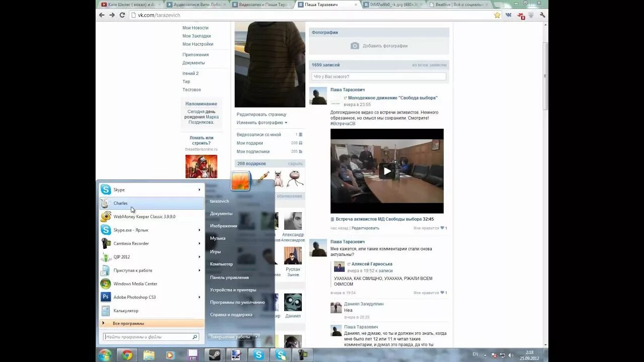The image size is (644, 362).
Task: Click the Найти программы и файлы search box
Action: [150, 337]
